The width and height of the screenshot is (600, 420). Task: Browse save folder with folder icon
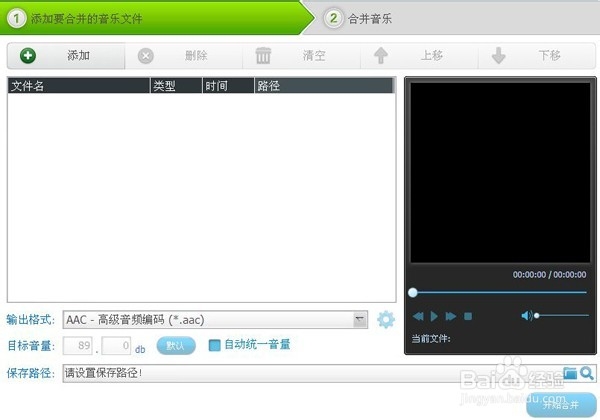(570, 373)
